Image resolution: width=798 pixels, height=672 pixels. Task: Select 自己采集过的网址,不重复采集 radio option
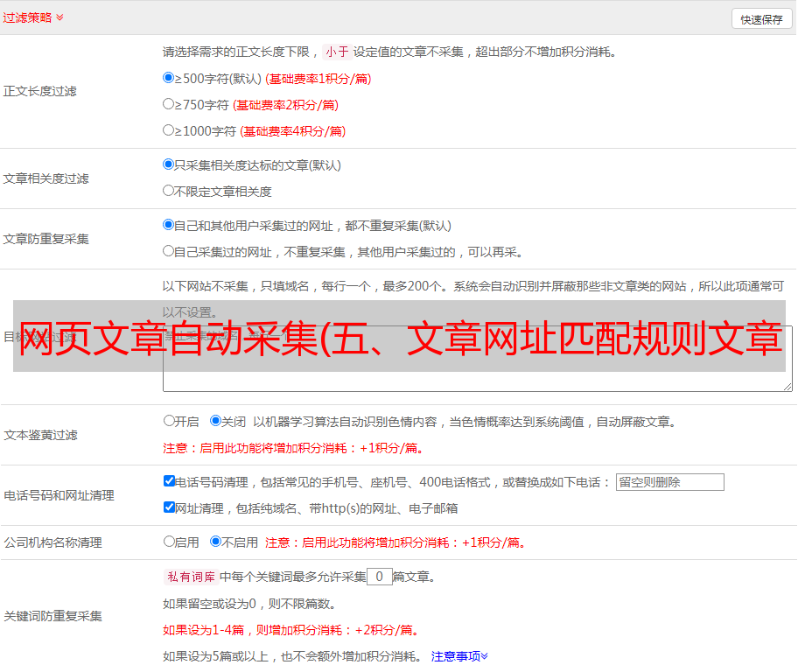coord(169,251)
